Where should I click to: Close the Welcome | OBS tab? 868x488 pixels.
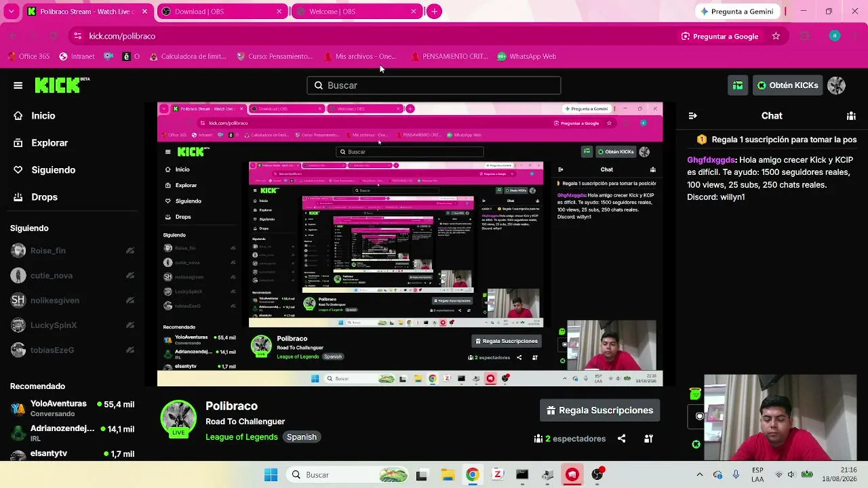413,12
